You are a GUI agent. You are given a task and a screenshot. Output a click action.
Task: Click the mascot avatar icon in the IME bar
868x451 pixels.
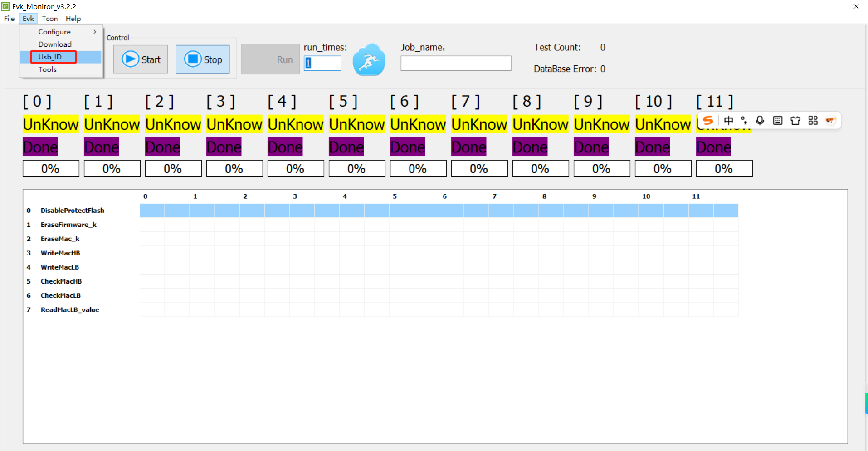(x=830, y=120)
